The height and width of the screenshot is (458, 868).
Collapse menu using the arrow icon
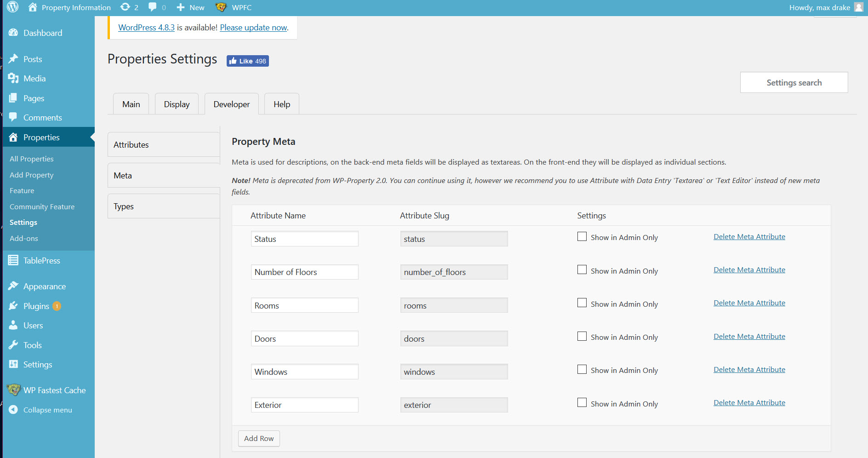click(13, 410)
